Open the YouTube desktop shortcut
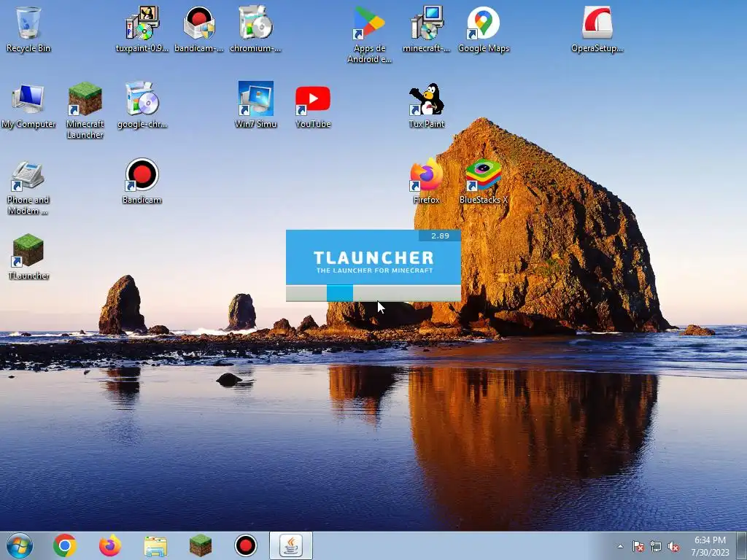The image size is (747, 560). pos(312,106)
